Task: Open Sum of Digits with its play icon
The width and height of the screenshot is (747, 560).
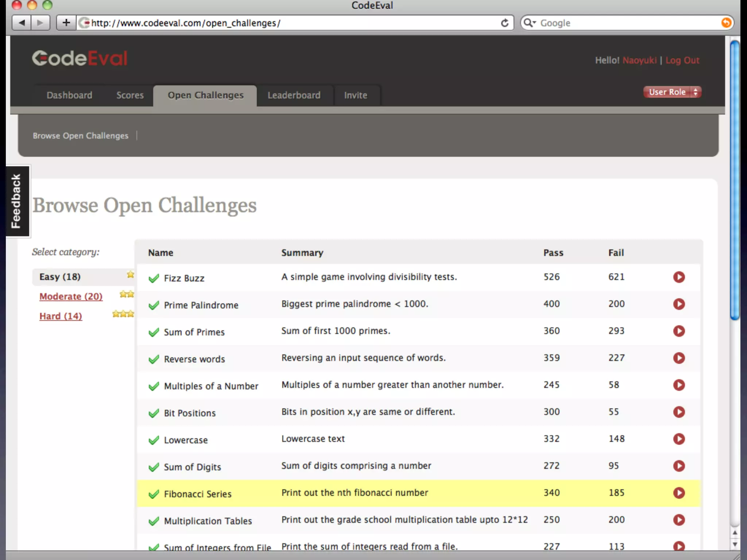Action: pyautogui.click(x=679, y=466)
